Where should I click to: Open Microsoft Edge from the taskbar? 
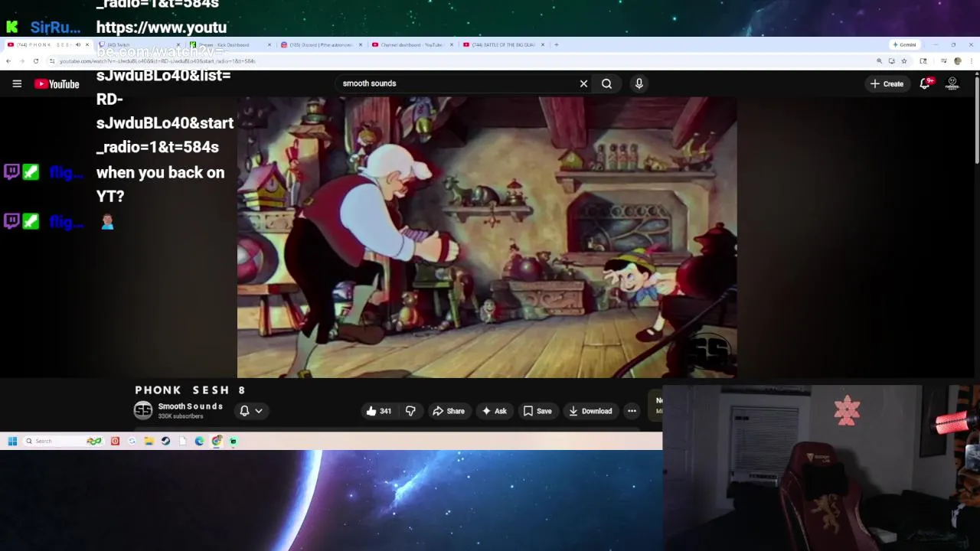(199, 441)
